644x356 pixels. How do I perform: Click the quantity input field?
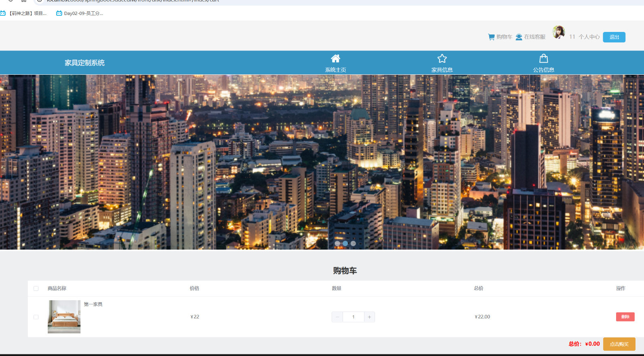tap(353, 317)
